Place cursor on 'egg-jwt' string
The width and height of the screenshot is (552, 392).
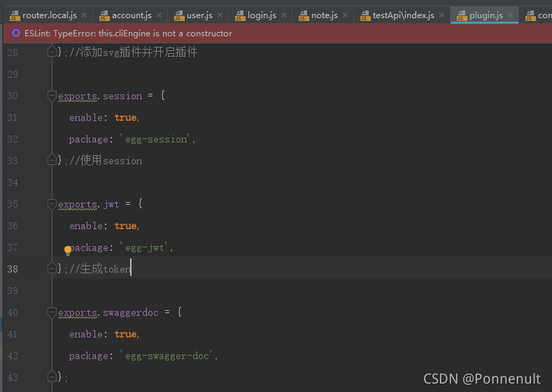(x=145, y=247)
